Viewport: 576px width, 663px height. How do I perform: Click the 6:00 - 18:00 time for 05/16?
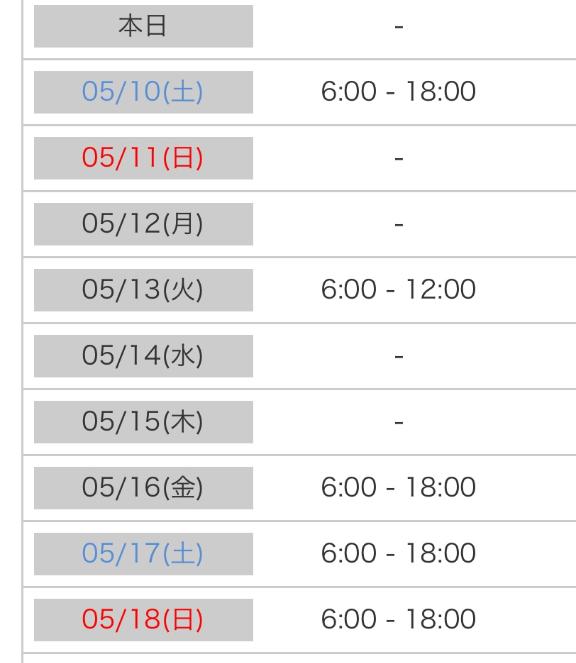point(398,487)
